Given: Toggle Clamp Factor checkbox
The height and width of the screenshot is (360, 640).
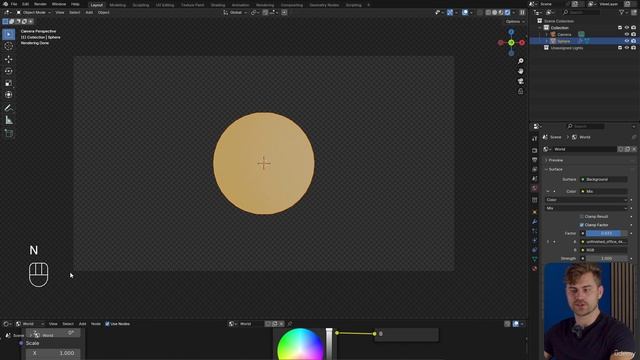Looking at the screenshot, I should (582, 225).
